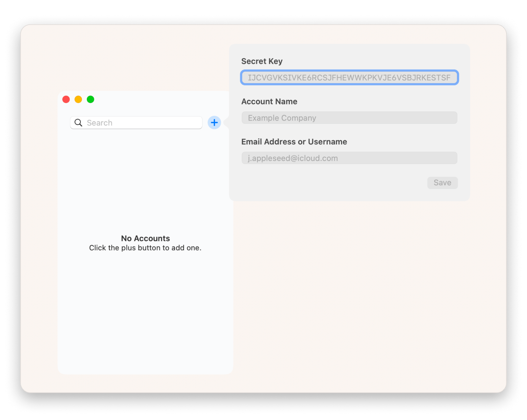Click the blue plus add-account button

click(x=214, y=123)
